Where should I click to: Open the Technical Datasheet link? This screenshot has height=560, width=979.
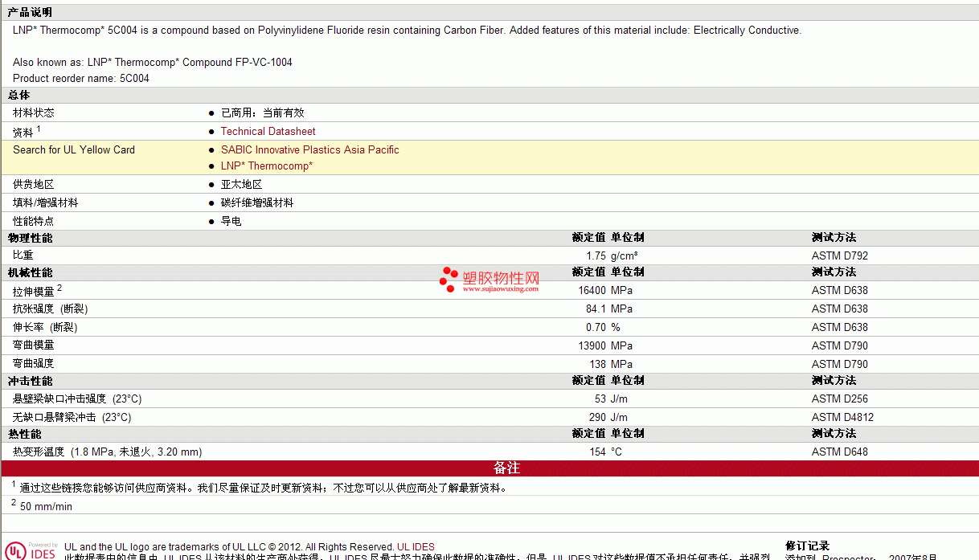[268, 131]
